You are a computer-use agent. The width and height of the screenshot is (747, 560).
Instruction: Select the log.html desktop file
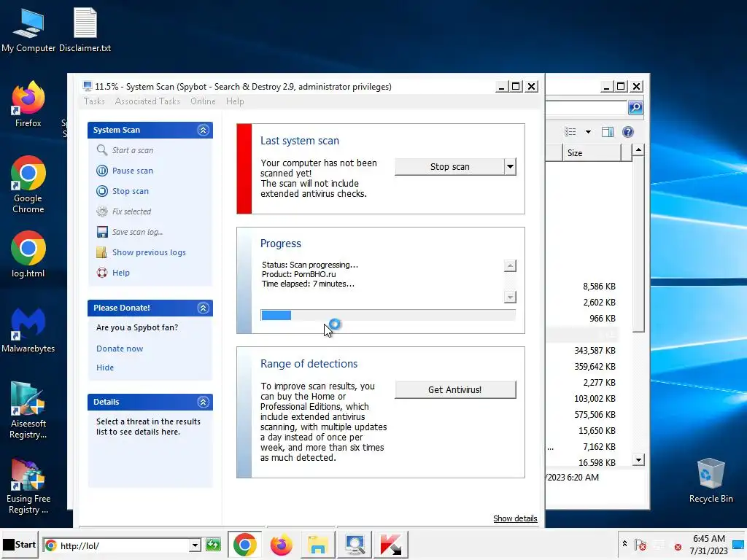pyautogui.click(x=28, y=254)
